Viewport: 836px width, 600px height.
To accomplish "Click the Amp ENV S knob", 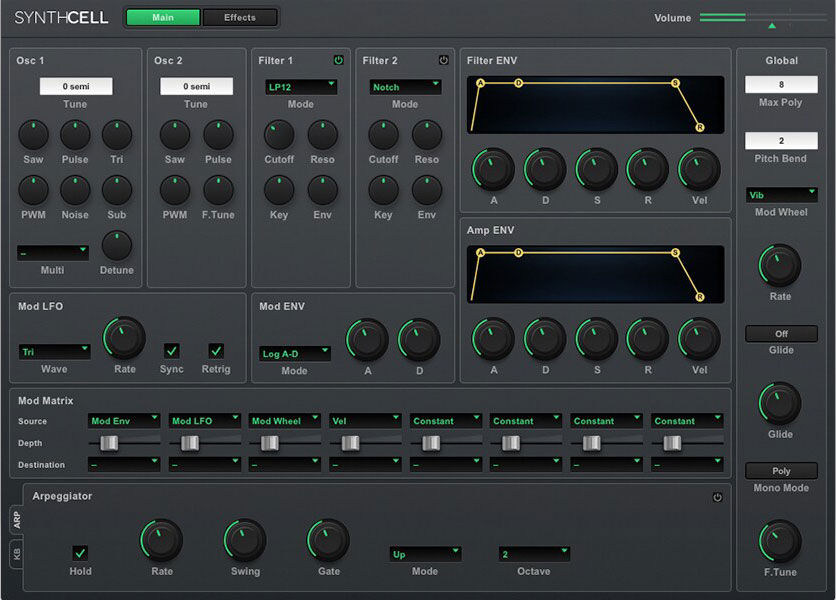I will (x=597, y=339).
